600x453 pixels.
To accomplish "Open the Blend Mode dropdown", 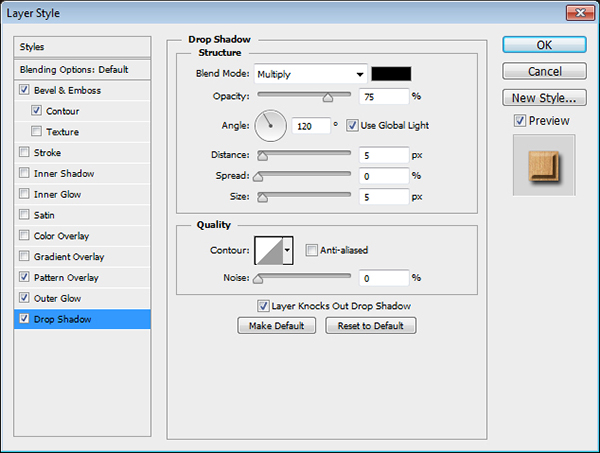I will pos(310,74).
